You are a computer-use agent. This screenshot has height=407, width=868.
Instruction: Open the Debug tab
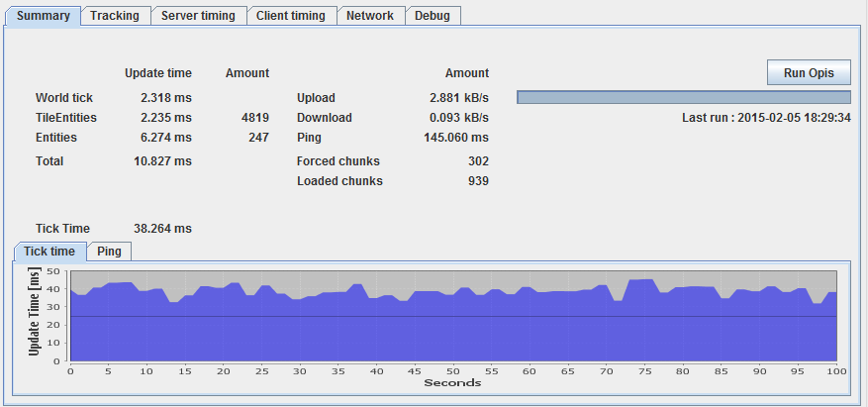pos(432,16)
